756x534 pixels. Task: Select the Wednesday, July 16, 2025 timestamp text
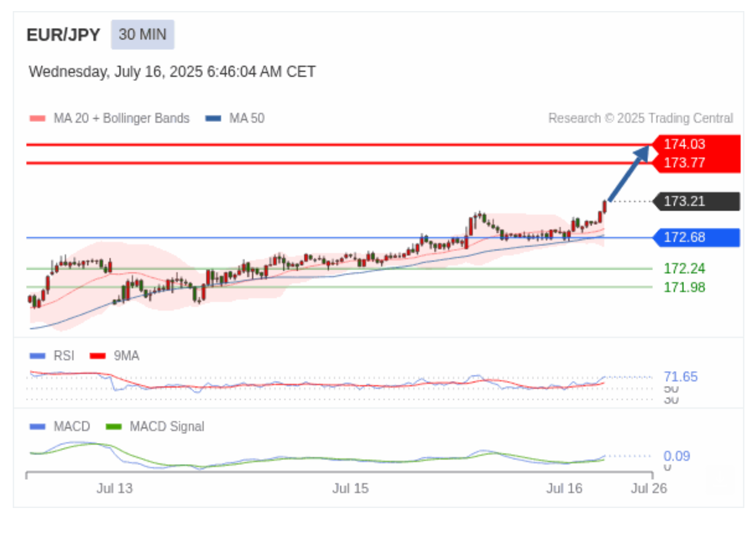(172, 71)
